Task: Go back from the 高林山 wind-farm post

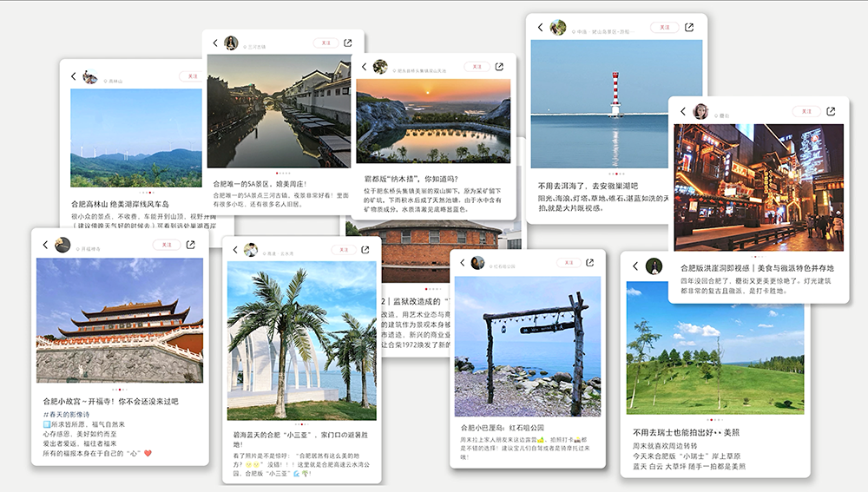Action: tap(74, 76)
